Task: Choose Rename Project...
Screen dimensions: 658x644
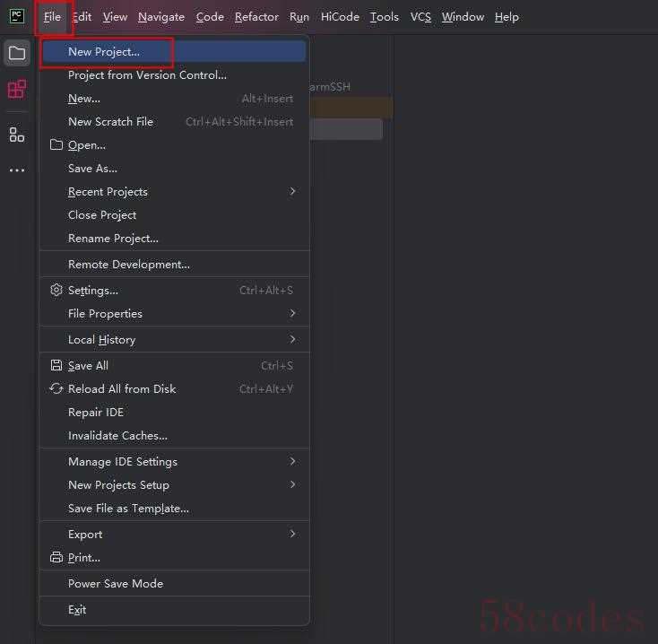Action: point(174,239)
